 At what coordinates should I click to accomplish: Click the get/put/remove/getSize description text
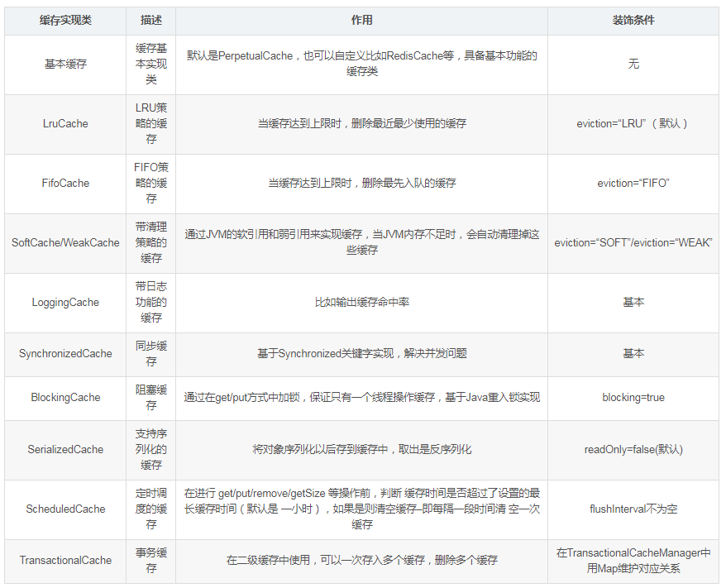(x=361, y=509)
